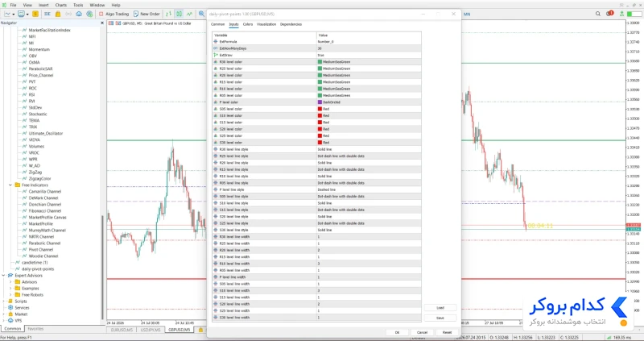The image size is (644, 341).
Task: Click the S05 level color Red swatch
Action: [x=320, y=109]
